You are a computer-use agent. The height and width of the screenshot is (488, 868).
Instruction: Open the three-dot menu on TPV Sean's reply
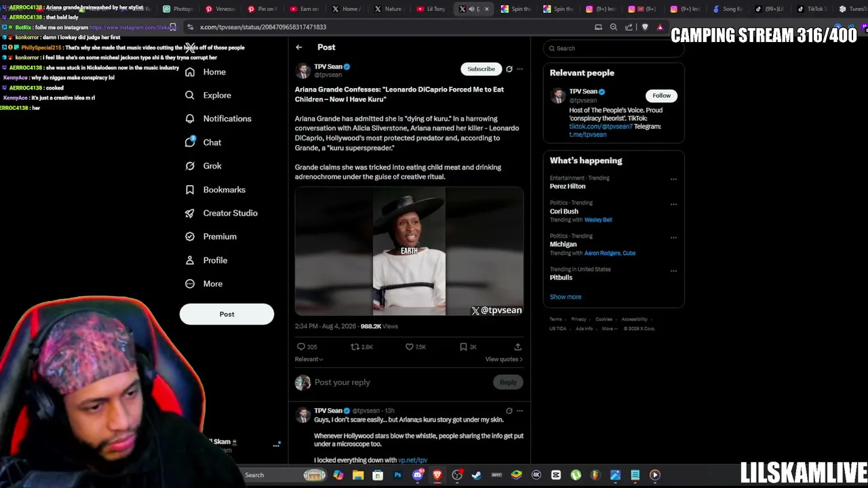[x=520, y=411]
